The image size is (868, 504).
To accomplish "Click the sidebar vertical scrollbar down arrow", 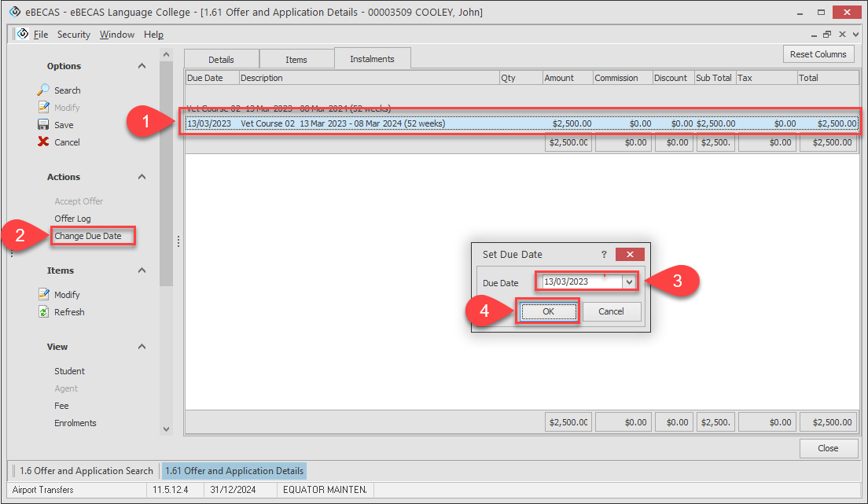I will point(166,429).
